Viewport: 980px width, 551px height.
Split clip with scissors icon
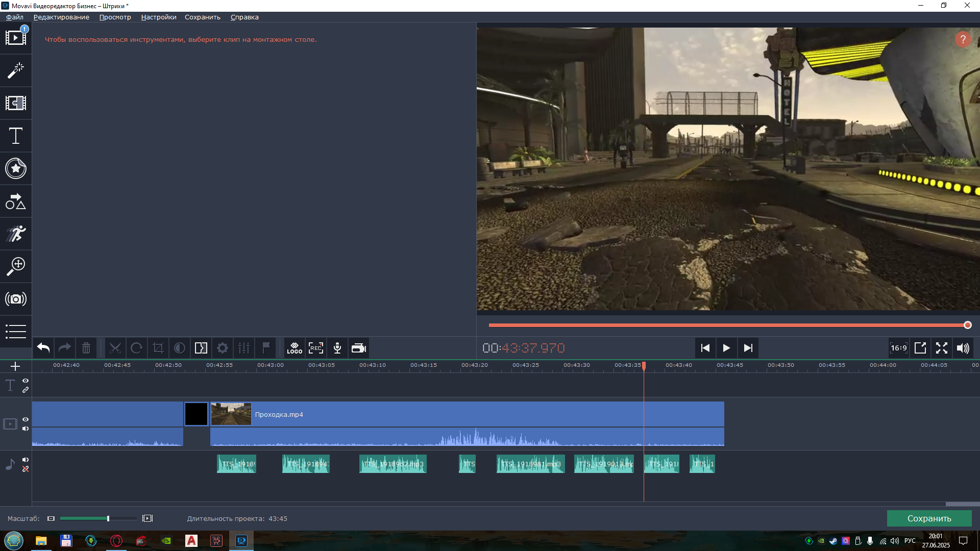pos(115,348)
